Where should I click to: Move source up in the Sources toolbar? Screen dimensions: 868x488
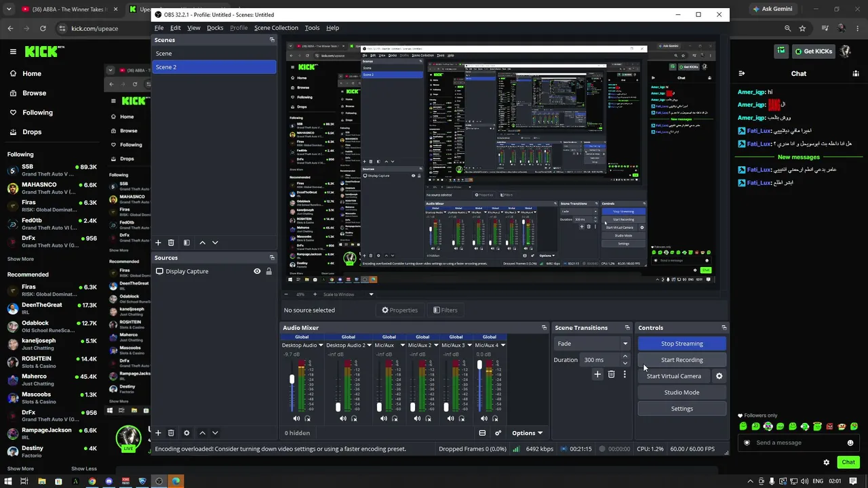(202, 433)
